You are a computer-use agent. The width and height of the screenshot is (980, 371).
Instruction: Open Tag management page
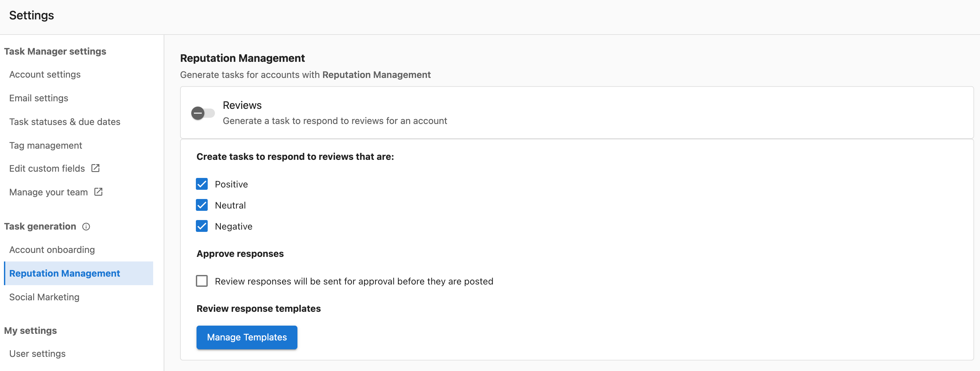(x=46, y=145)
